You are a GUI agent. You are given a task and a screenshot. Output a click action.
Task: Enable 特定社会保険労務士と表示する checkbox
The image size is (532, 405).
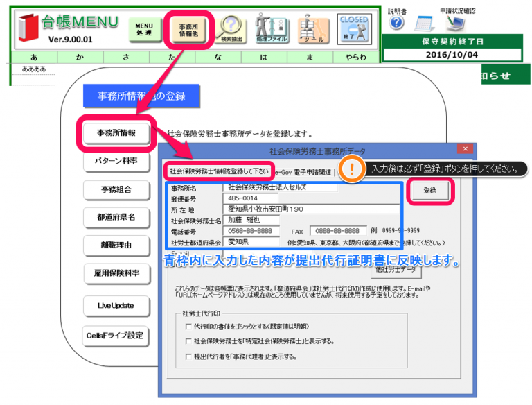pyautogui.click(x=188, y=341)
